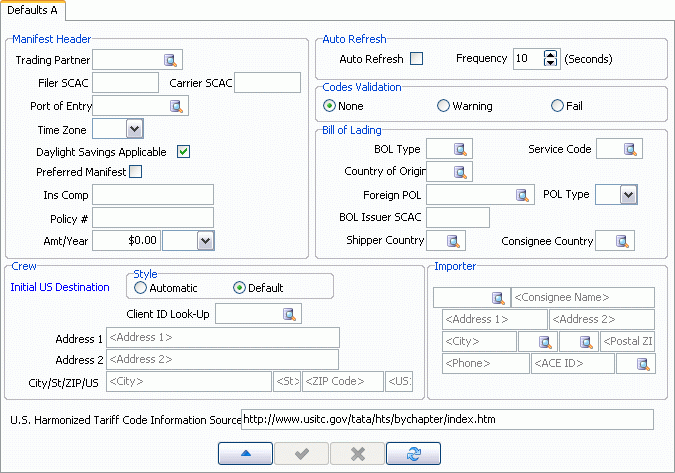Open BOL Type lookup icon
This screenshot has height=473, width=675.
(461, 149)
